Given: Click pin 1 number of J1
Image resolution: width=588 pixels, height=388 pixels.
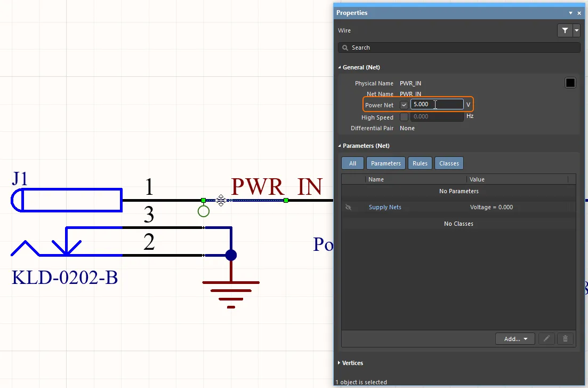Looking at the screenshot, I should click(149, 187).
